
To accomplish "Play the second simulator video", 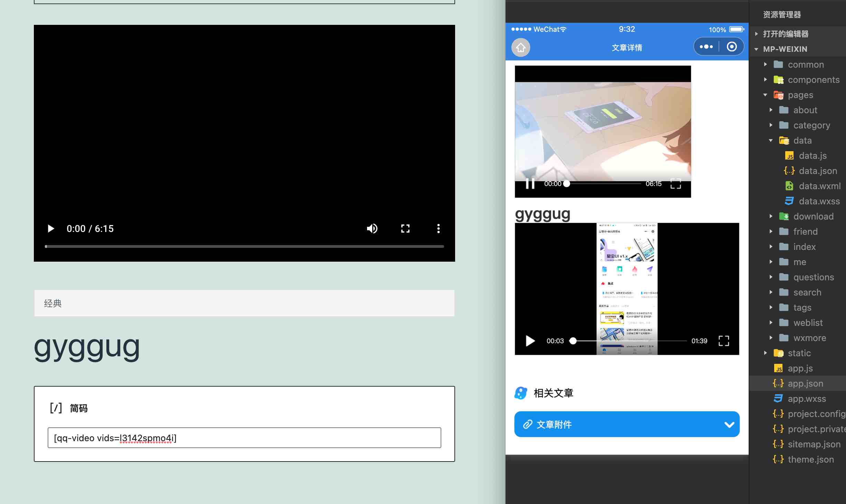I will (x=530, y=341).
